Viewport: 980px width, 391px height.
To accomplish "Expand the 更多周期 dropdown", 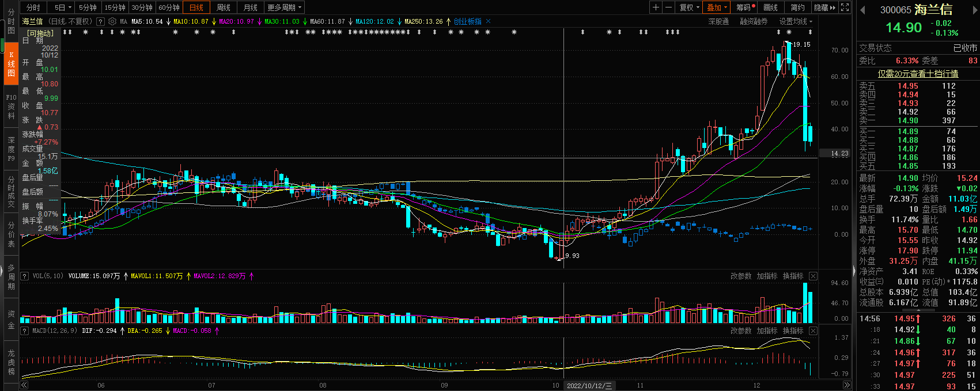I will click(x=284, y=7).
